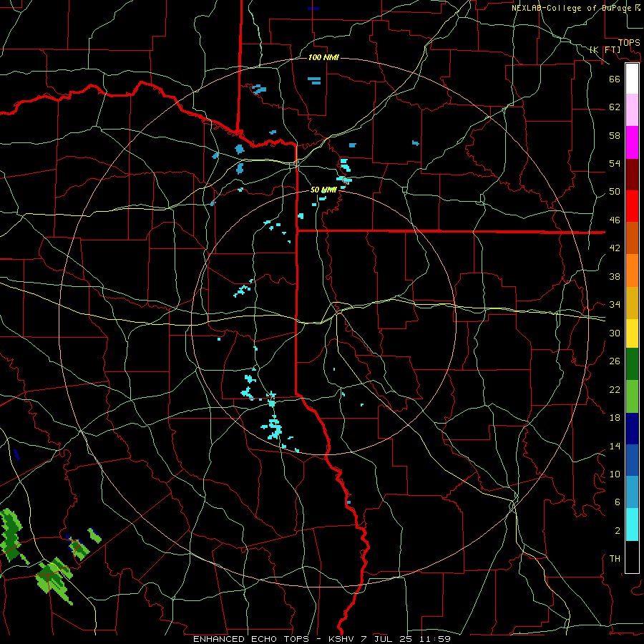
Task: Click the cyan echo cluster just inside the south edge of the 50 NMI ring
Action: (x=272, y=427)
